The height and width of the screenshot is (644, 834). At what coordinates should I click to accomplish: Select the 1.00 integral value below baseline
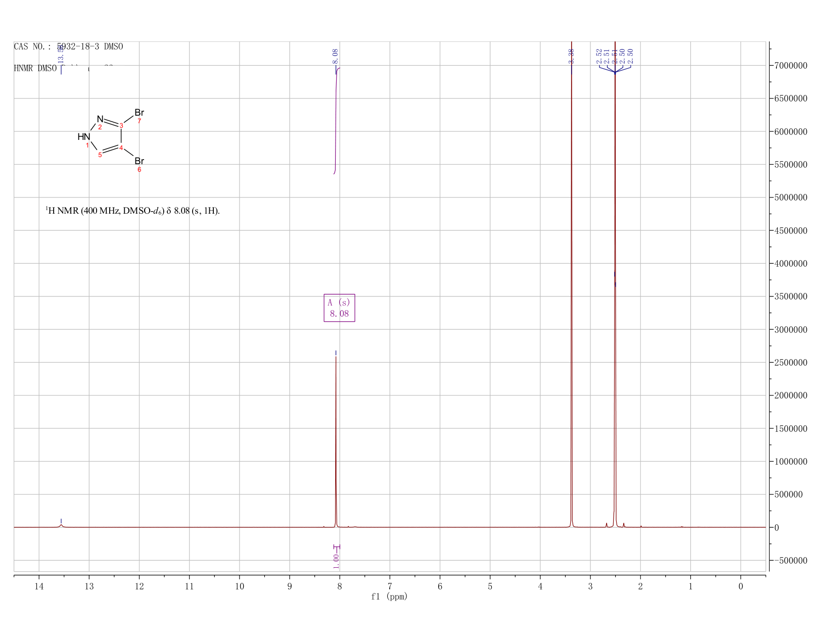[x=336, y=561]
